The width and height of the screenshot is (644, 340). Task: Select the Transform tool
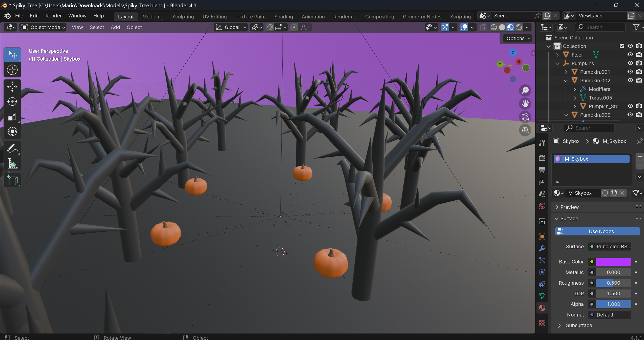tap(12, 131)
